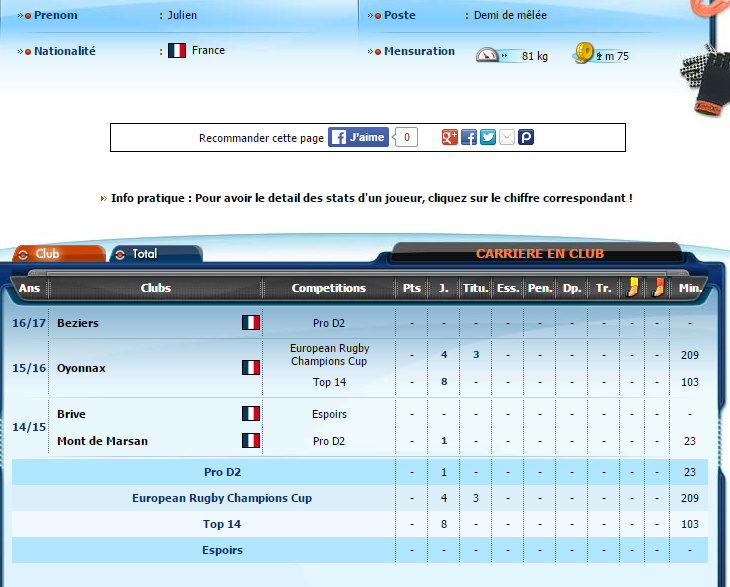Click the Ess. column header
730x587 pixels.
click(507, 288)
